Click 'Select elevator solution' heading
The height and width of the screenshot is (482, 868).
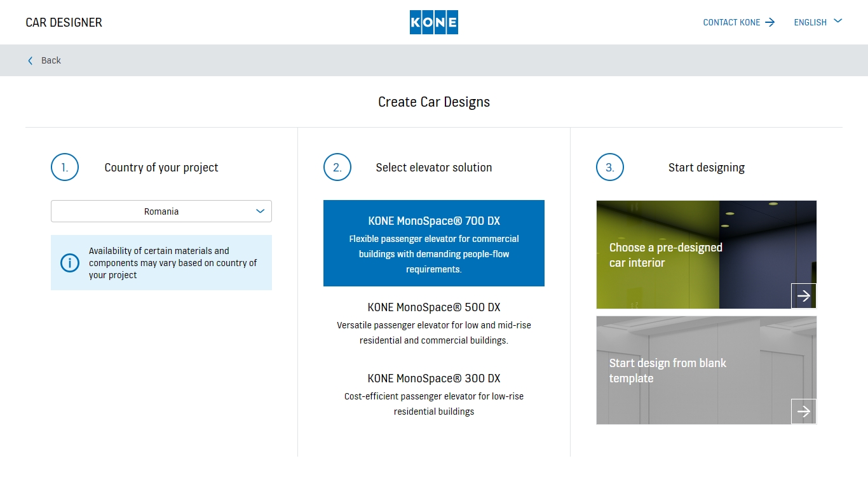pyautogui.click(x=434, y=168)
